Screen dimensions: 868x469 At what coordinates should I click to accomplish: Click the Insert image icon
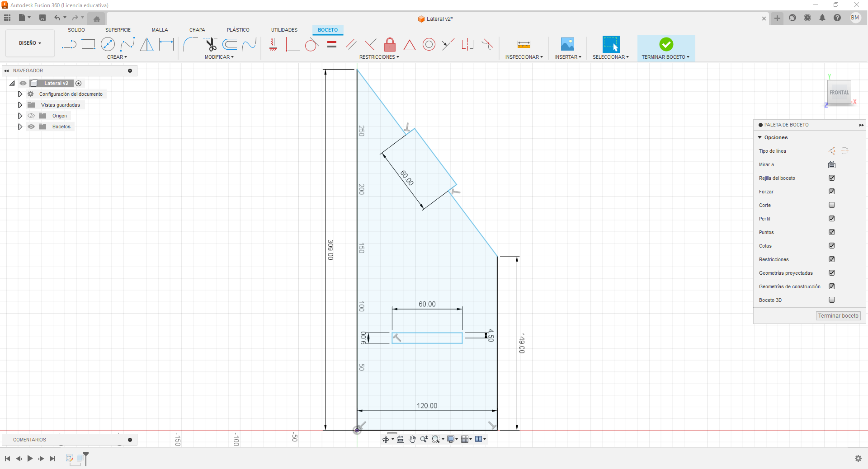coord(567,44)
